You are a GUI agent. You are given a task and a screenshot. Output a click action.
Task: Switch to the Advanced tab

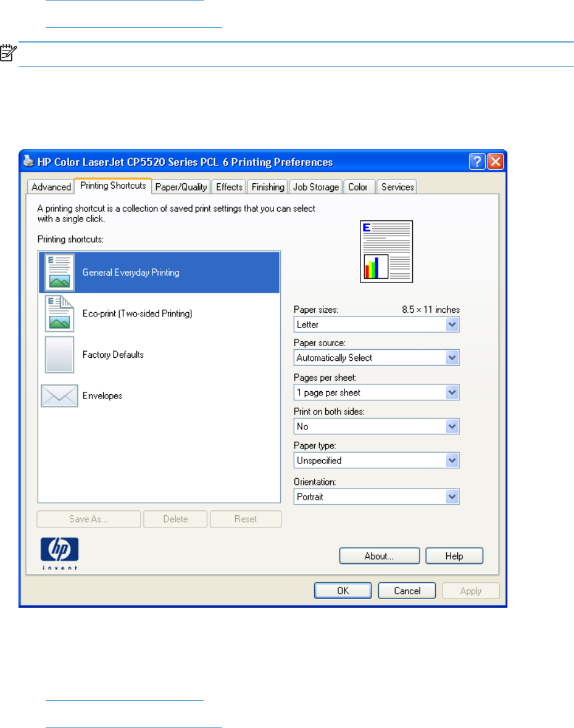coord(51,187)
